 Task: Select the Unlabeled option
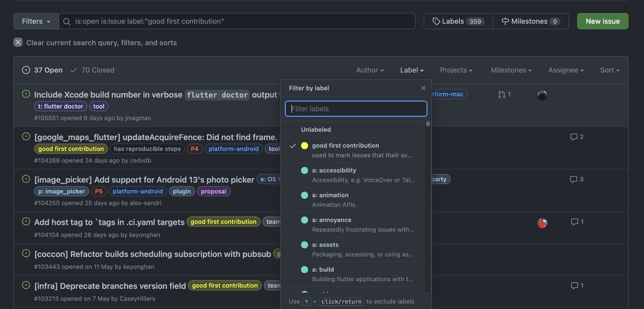(353, 129)
